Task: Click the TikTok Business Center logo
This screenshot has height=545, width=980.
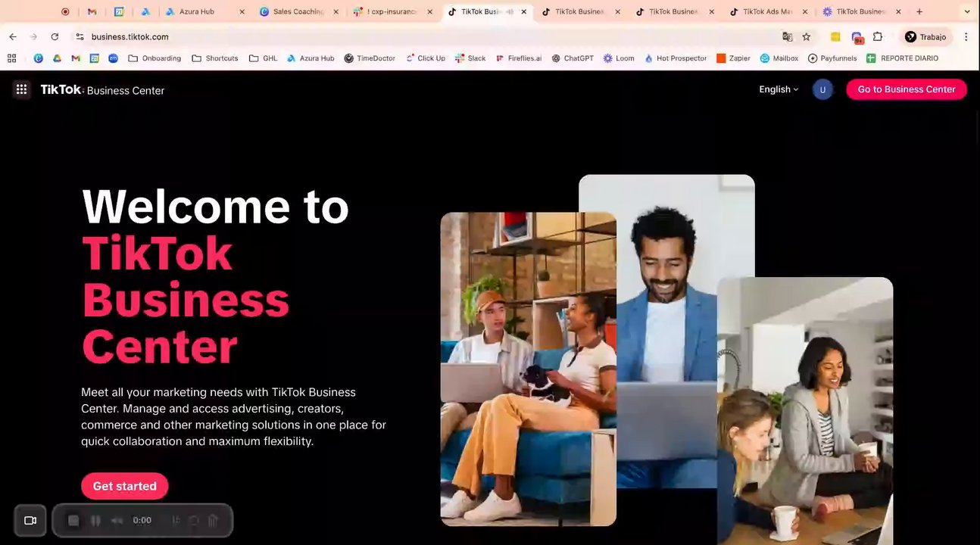Action: (x=102, y=89)
